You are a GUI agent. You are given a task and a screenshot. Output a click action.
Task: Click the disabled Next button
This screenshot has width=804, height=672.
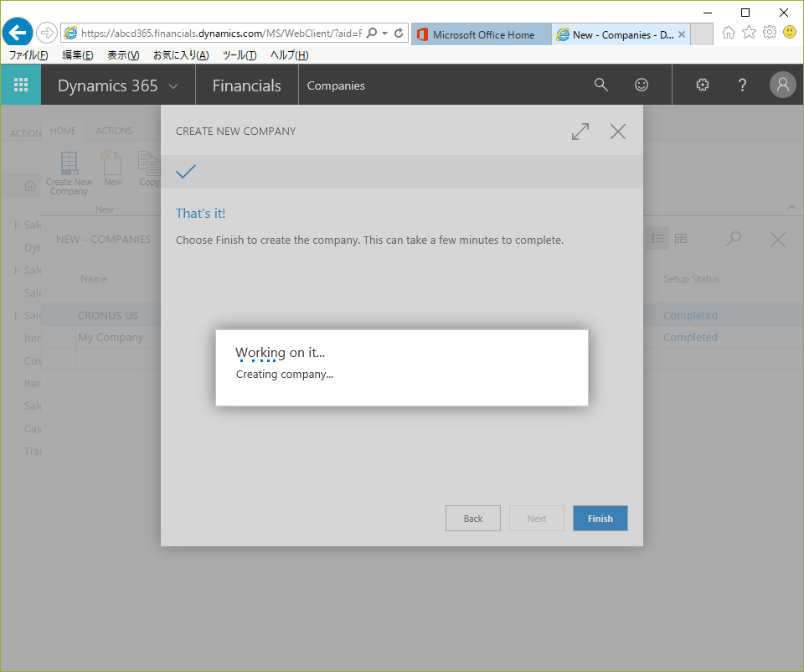coord(536,518)
